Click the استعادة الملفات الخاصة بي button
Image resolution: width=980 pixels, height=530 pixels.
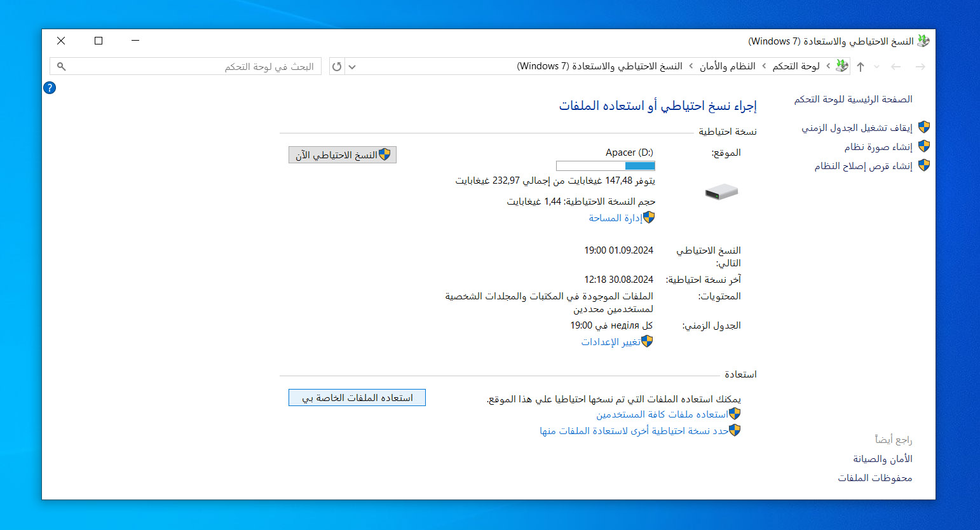click(357, 398)
